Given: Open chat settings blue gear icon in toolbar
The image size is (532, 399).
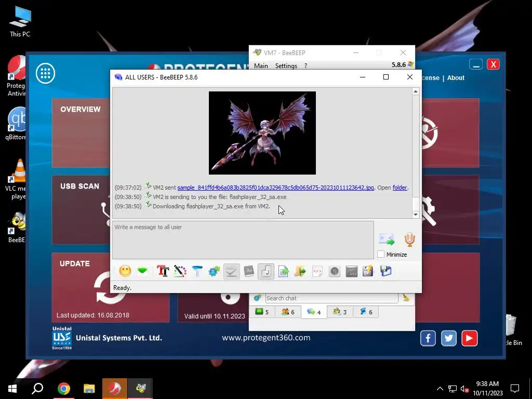Looking at the screenshot, I should 214,271.
